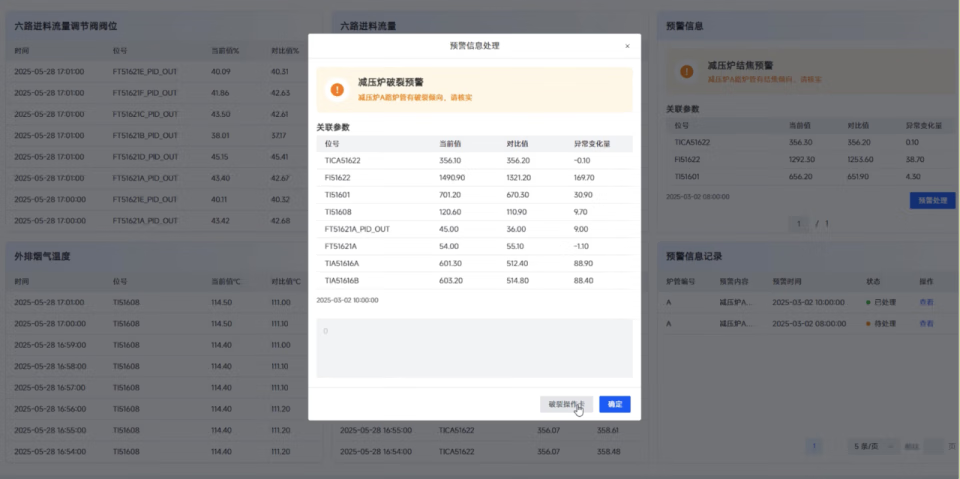Focus the 前往 page jump input box
The image size is (960, 479).
point(933,447)
